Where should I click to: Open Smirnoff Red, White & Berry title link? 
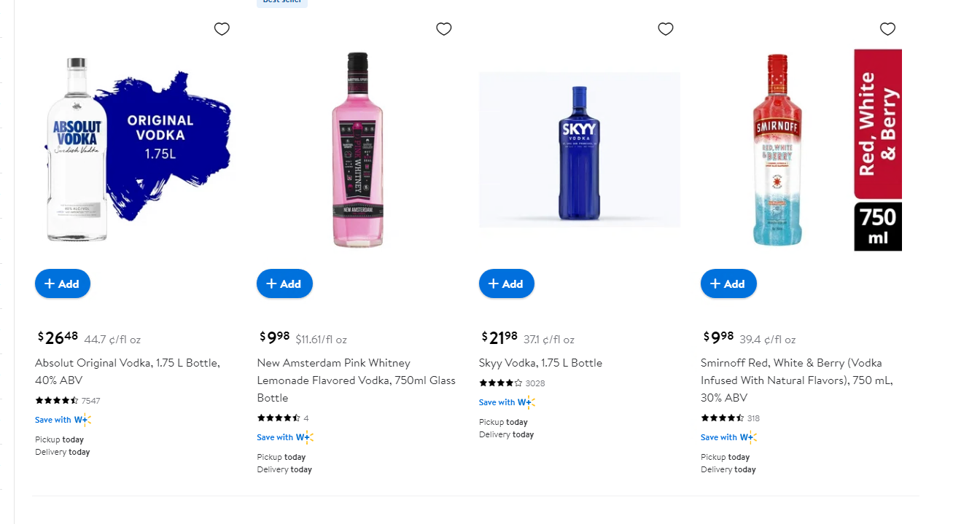(798, 380)
